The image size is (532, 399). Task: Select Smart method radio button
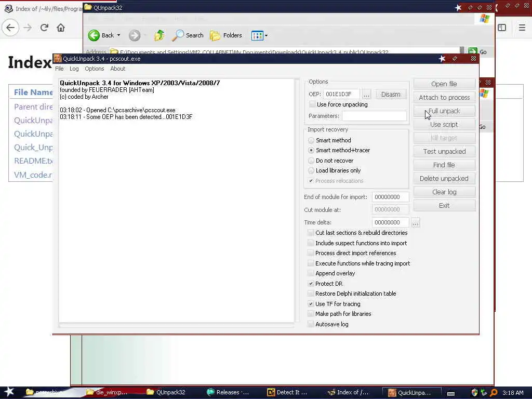click(x=311, y=140)
